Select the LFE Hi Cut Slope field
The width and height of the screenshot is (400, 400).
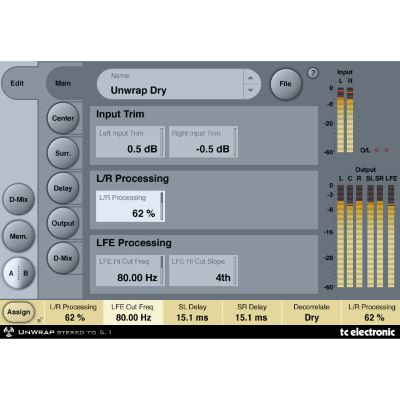[203, 271]
